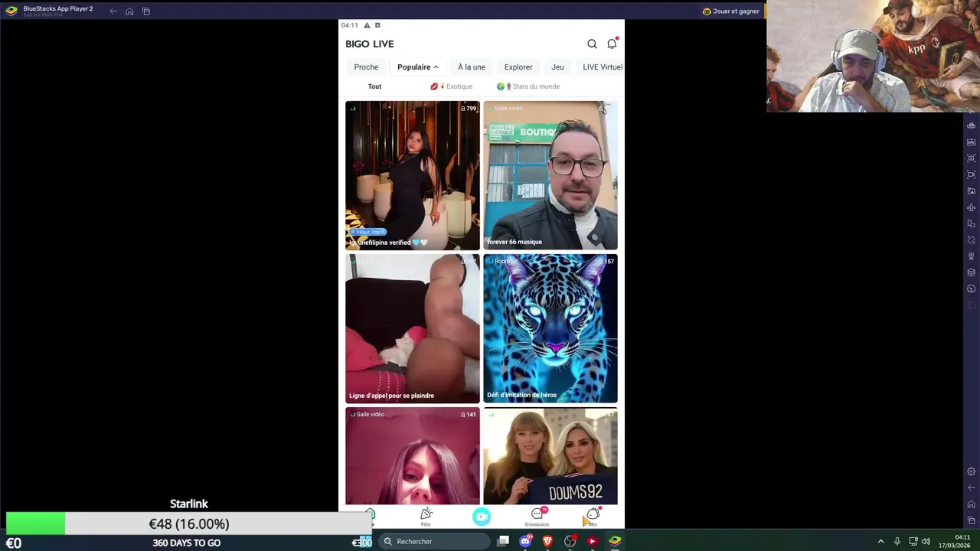The image size is (980, 551).
Task: Open the multi-instance layers icon in sidebar
Action: pyautogui.click(x=972, y=272)
